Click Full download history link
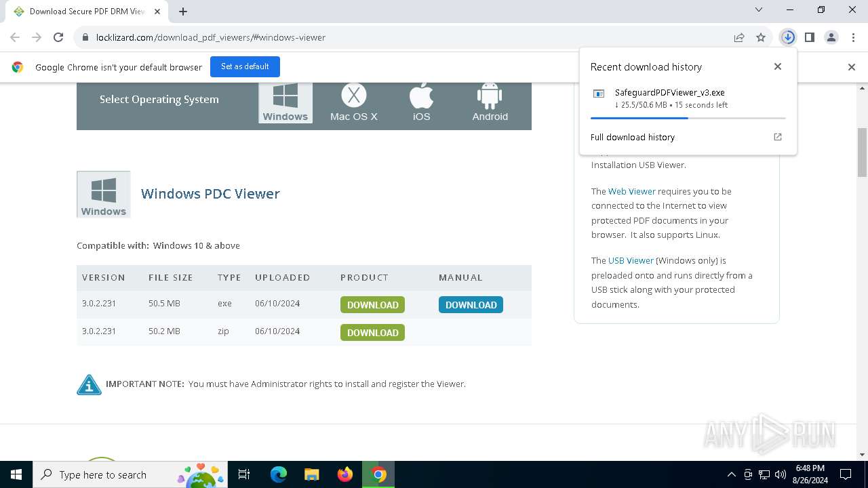This screenshot has width=868, height=488. pyautogui.click(x=632, y=137)
